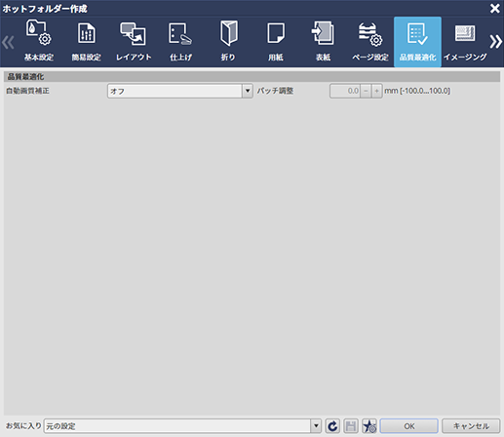Click the キャンセル button
504x437 pixels.
tap(471, 426)
